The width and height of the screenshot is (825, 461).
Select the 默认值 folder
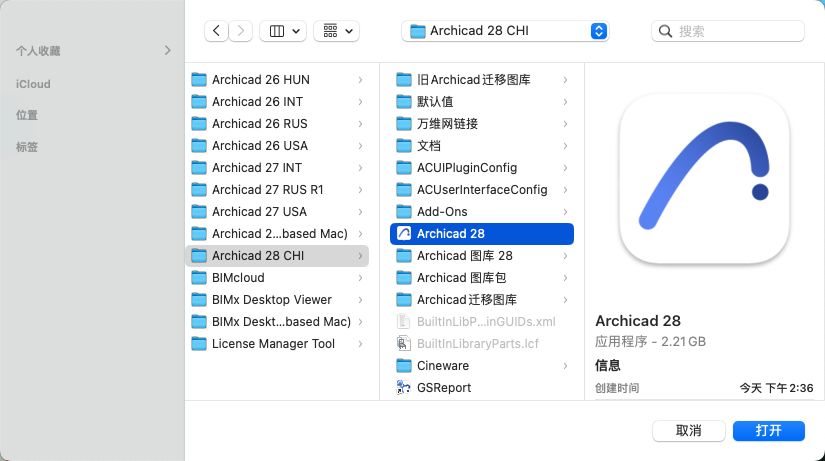pyautogui.click(x=482, y=102)
